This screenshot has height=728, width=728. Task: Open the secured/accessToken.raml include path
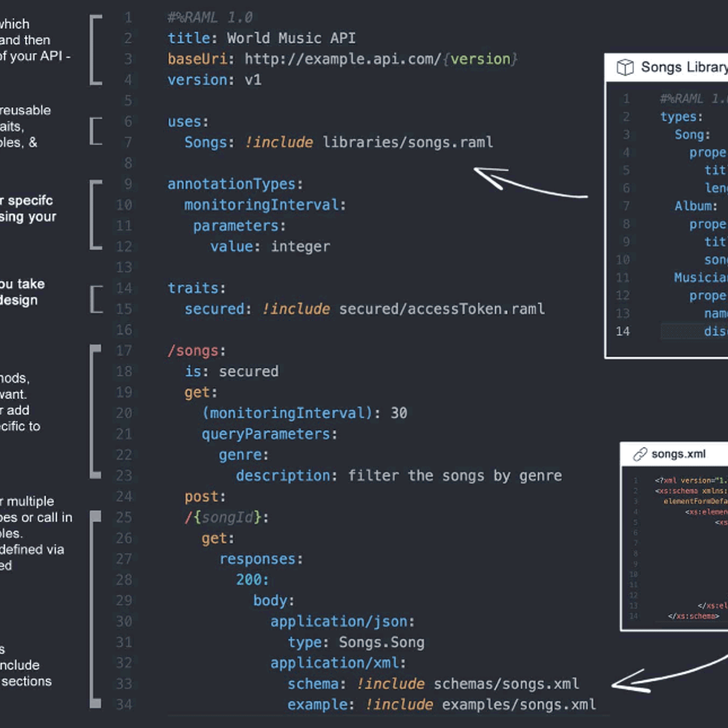442,309
